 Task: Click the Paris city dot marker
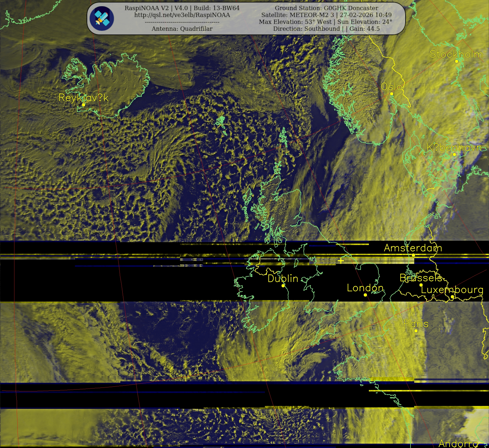tap(416, 331)
